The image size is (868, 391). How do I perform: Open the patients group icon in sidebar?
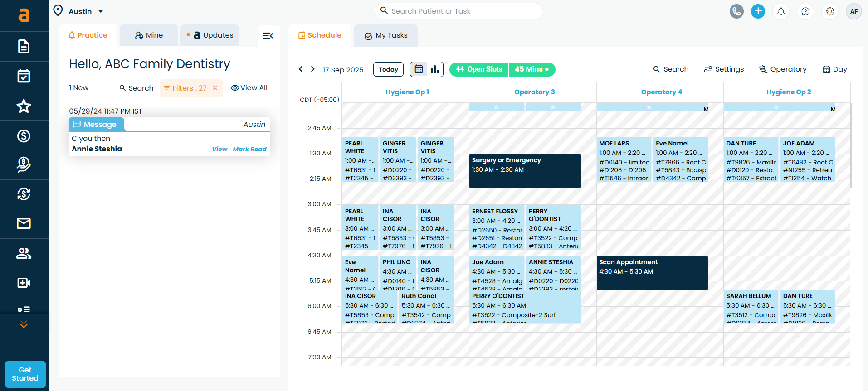24,253
